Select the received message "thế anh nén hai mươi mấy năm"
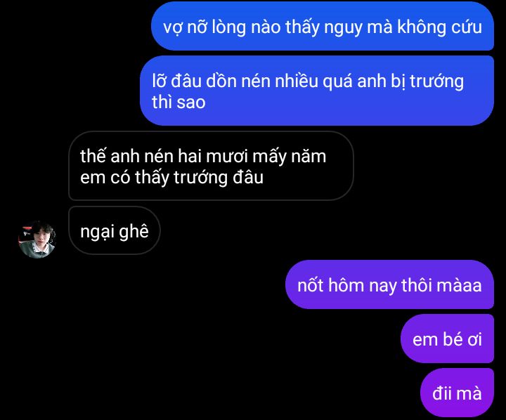 click(x=211, y=166)
